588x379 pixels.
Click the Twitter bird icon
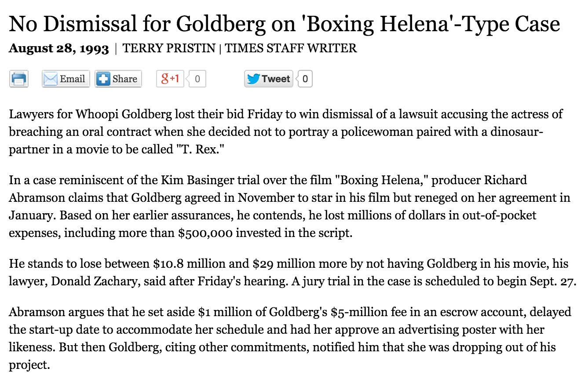(x=253, y=79)
